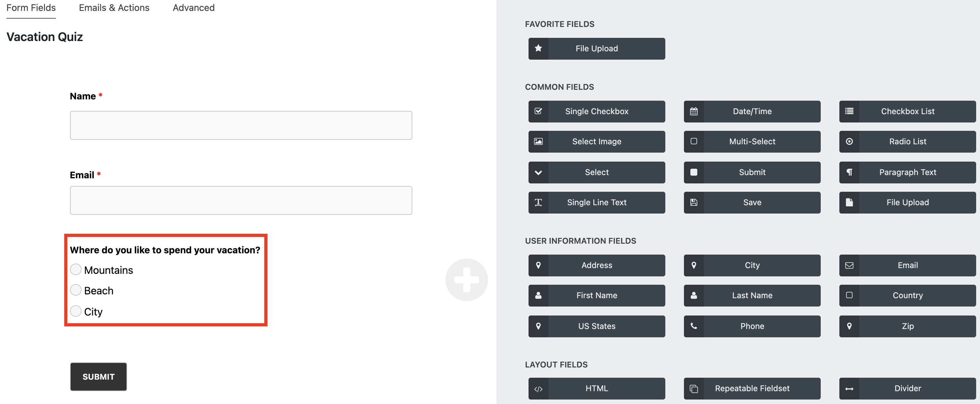Select the Mountains radio option
This screenshot has height=404, width=980.
(x=76, y=269)
